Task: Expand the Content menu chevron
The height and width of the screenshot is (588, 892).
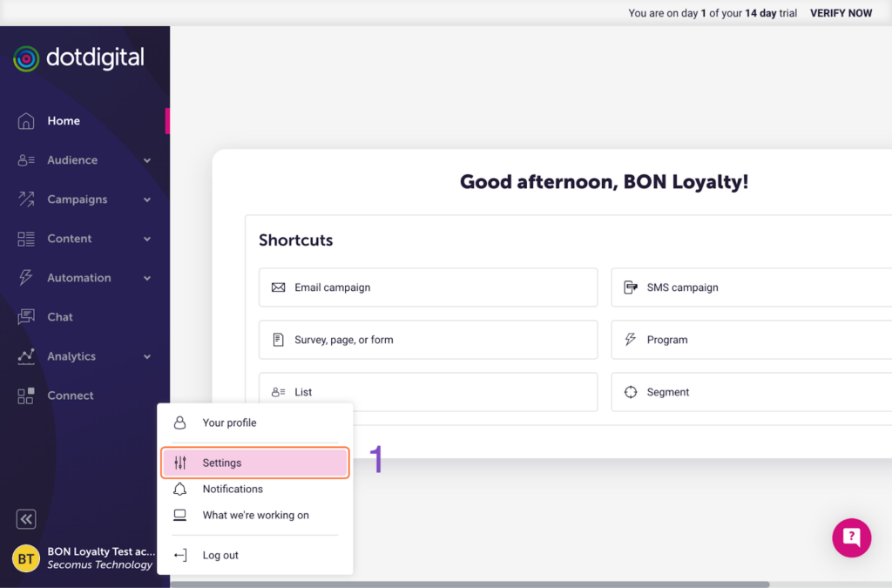Action: [x=147, y=239]
